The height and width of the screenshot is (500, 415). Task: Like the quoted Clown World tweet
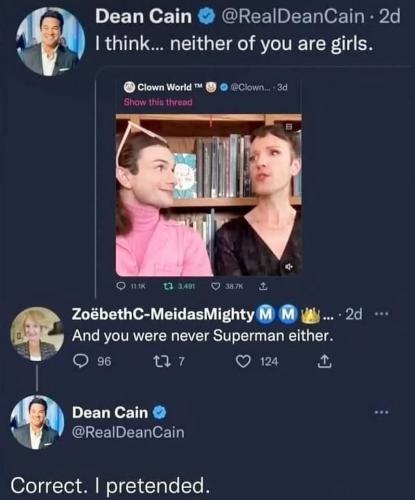click(x=216, y=286)
